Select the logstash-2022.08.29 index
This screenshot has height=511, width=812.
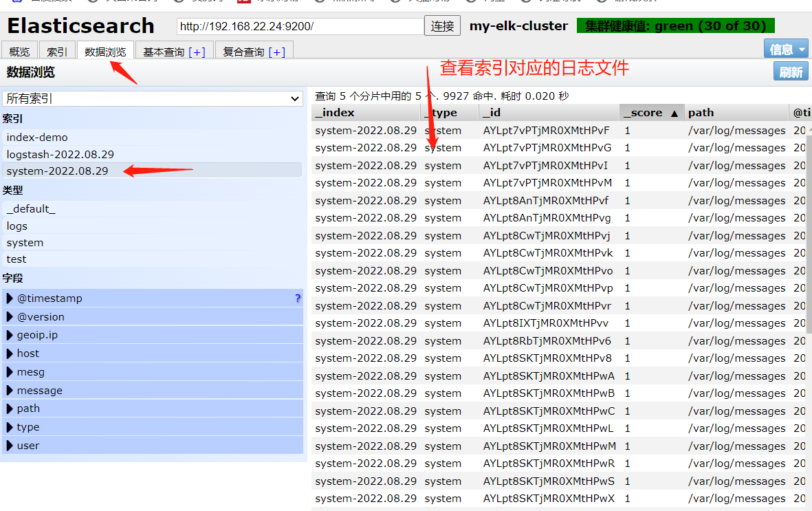click(153, 155)
